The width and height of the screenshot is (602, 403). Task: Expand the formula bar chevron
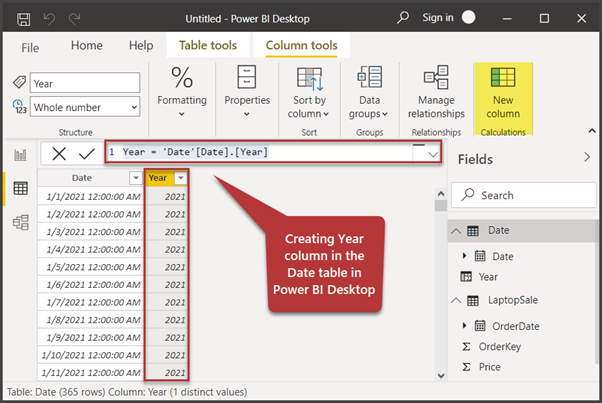433,154
